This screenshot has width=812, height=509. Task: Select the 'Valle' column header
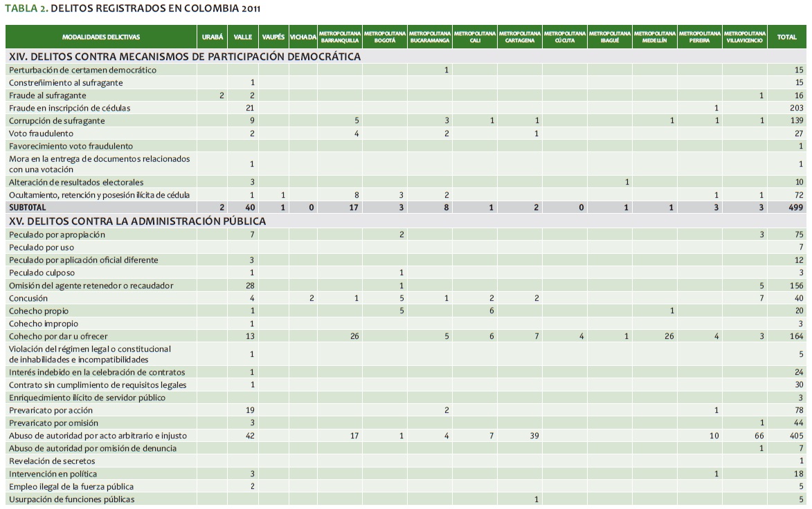242,37
